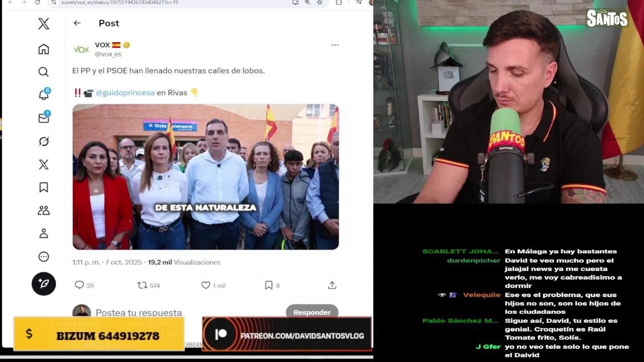Open the X home feed icon
Viewport: 644px width, 362px height.
(x=44, y=49)
